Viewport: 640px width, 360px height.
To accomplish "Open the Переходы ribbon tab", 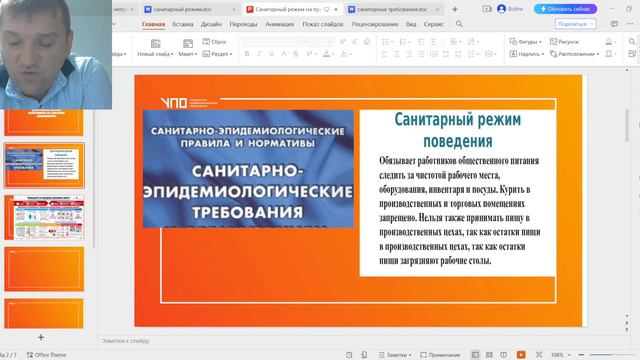I will pos(243,24).
